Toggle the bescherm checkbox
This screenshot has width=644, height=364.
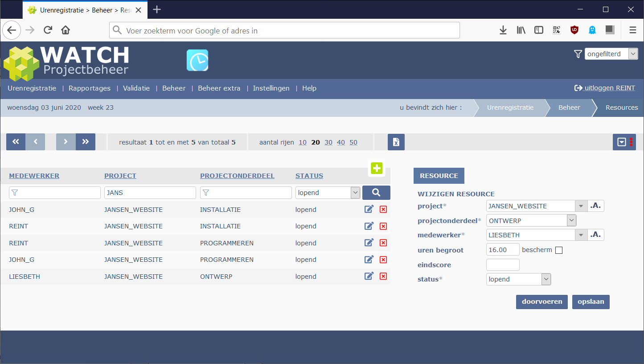coord(559,250)
